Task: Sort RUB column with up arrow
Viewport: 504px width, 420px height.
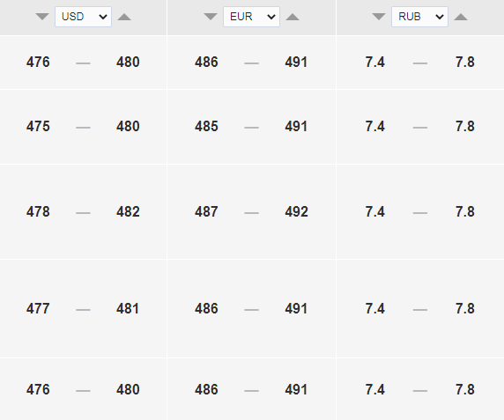Action: click(461, 17)
